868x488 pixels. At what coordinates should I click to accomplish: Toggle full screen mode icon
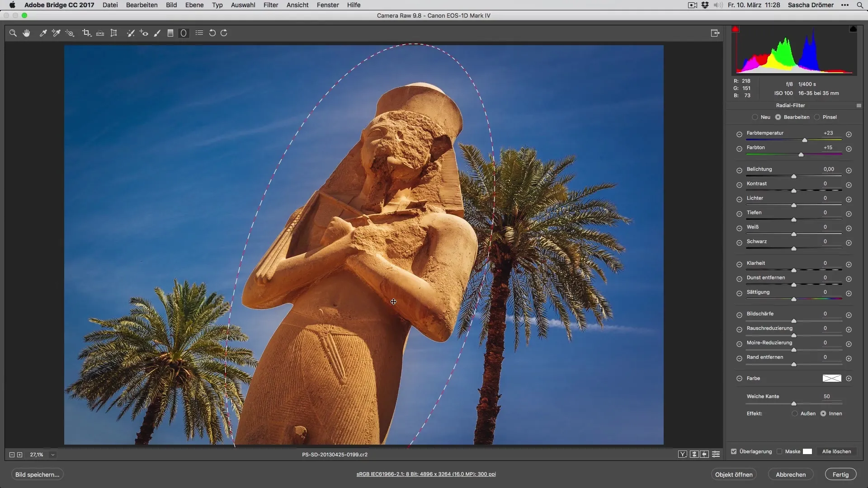715,33
